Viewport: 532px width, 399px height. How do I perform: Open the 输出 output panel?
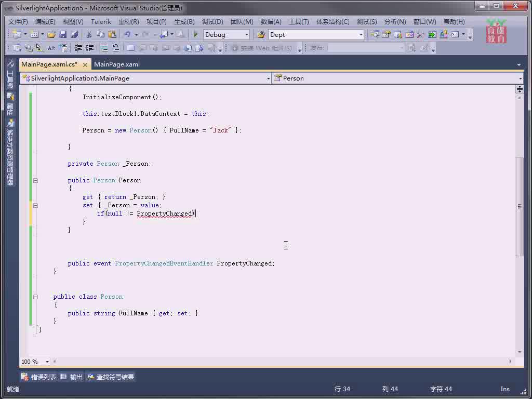(72, 377)
